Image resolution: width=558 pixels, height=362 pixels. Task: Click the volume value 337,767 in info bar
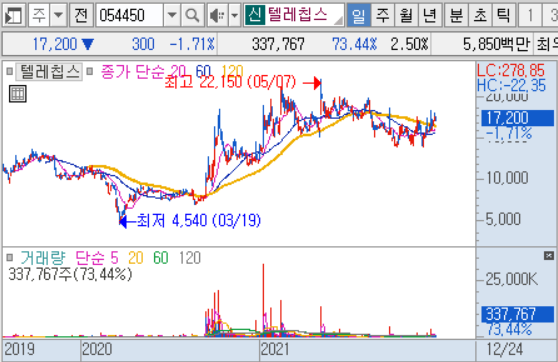[278, 44]
